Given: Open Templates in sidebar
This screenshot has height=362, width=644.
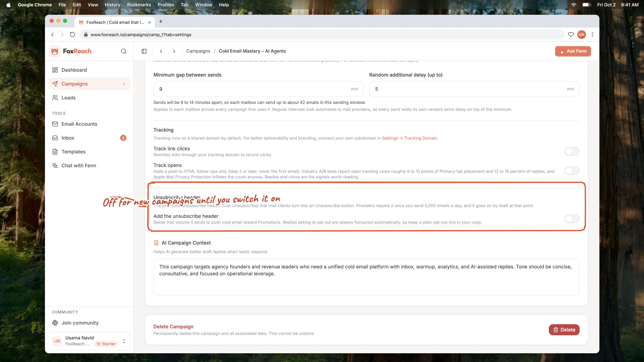Looking at the screenshot, I should click(x=89, y=152).
